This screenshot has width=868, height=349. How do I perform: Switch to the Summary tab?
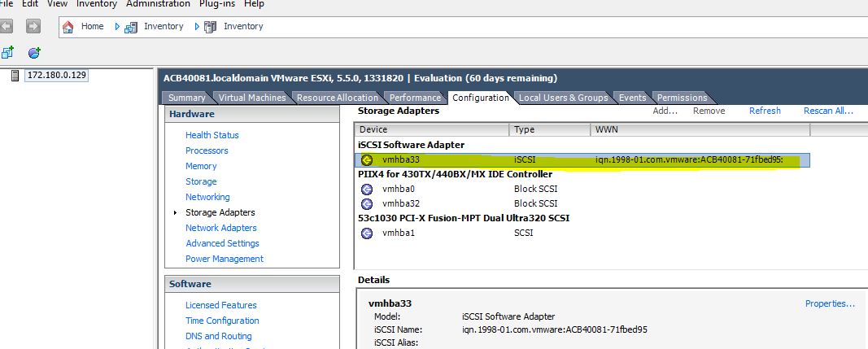[x=186, y=98]
